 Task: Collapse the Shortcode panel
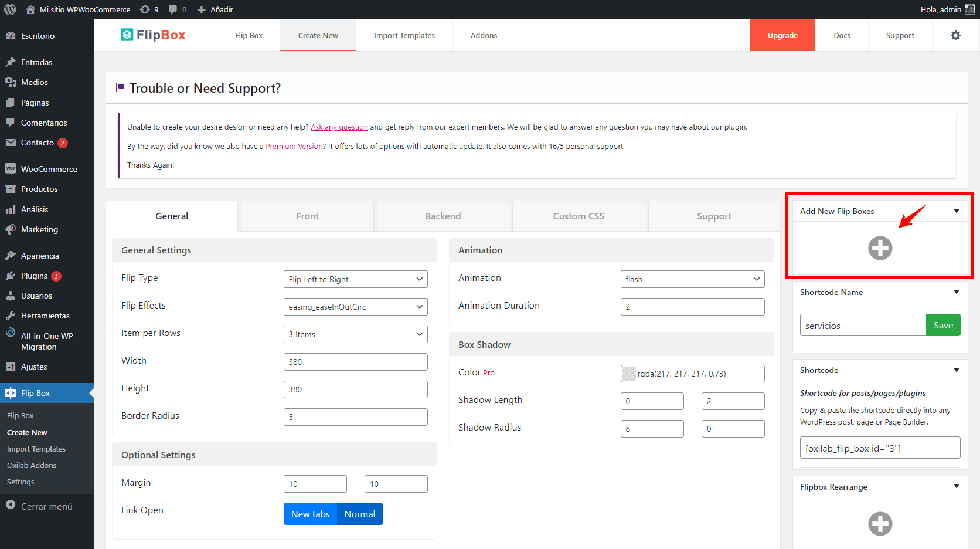[956, 370]
